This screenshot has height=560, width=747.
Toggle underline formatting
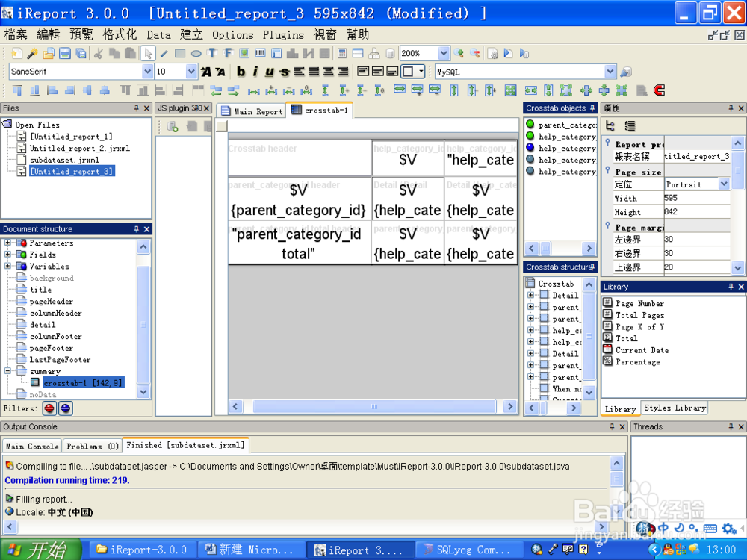pos(270,72)
